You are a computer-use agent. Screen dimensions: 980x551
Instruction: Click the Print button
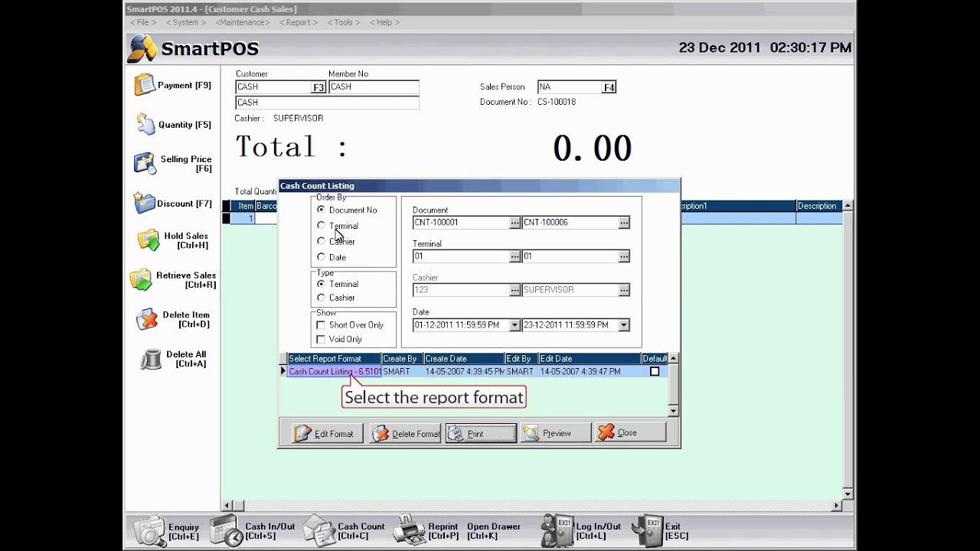click(481, 433)
